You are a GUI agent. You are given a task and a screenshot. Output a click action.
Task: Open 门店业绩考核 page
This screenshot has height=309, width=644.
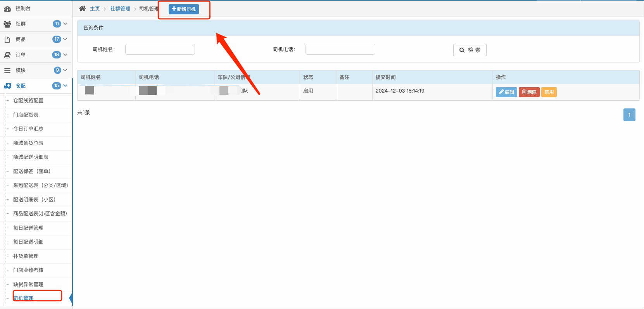click(x=28, y=270)
